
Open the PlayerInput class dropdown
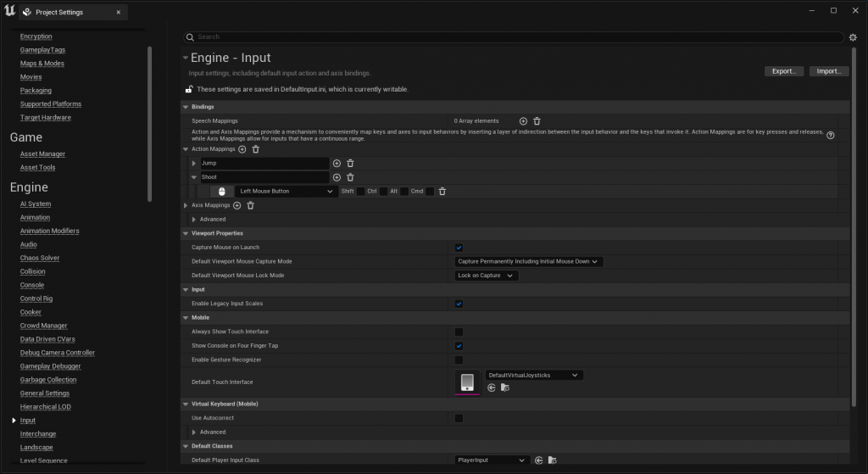click(x=492, y=460)
